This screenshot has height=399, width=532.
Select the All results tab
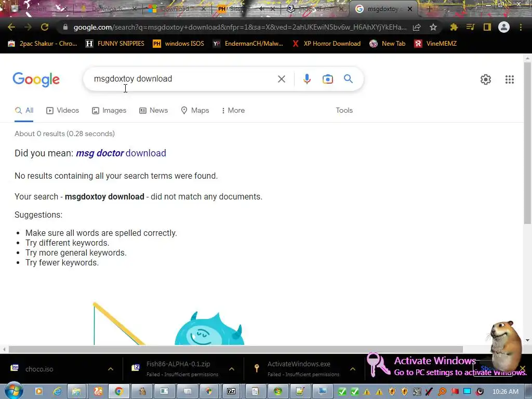click(x=24, y=110)
